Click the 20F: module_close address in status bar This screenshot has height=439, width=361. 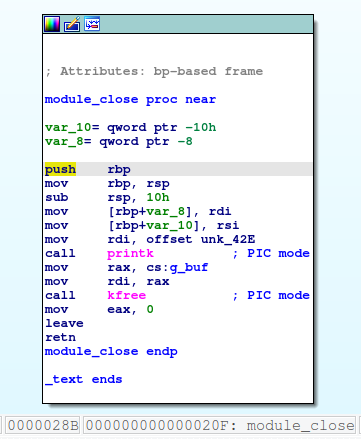pos(219,425)
